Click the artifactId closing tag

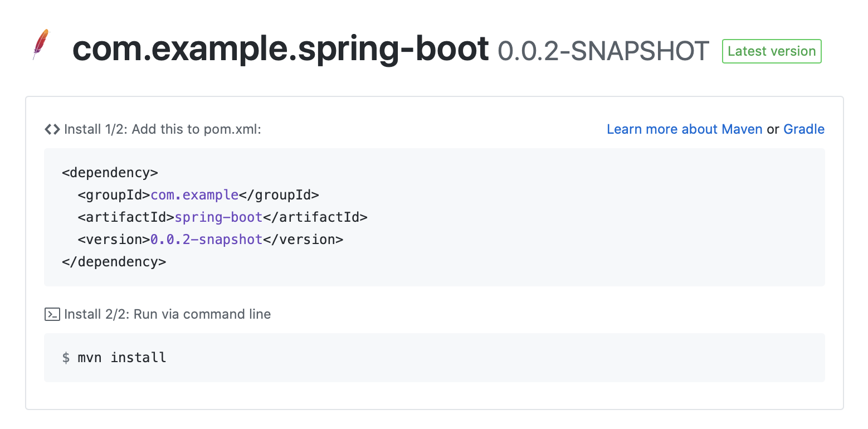315,217
